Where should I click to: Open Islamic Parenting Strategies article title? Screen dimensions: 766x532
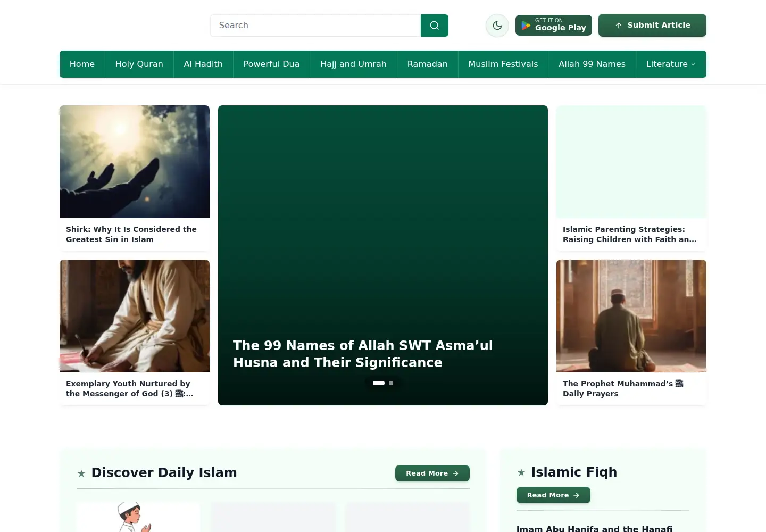tap(629, 234)
